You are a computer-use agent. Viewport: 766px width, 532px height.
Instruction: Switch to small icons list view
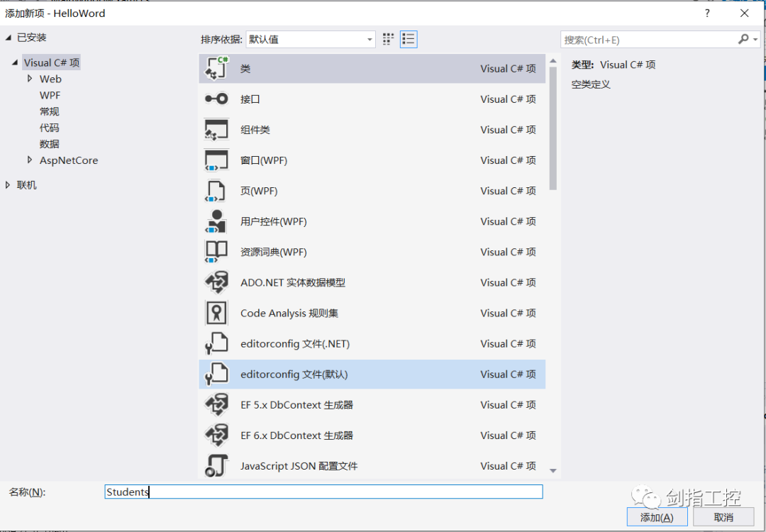pos(409,40)
